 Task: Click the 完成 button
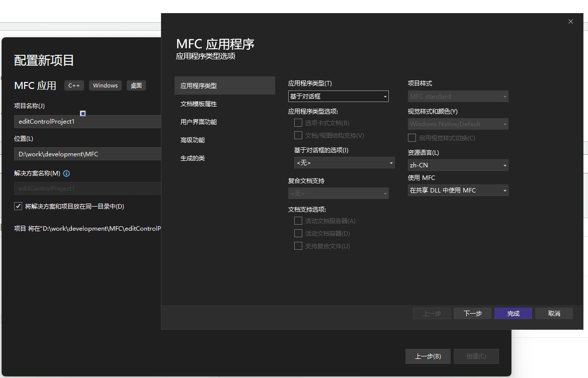point(513,313)
